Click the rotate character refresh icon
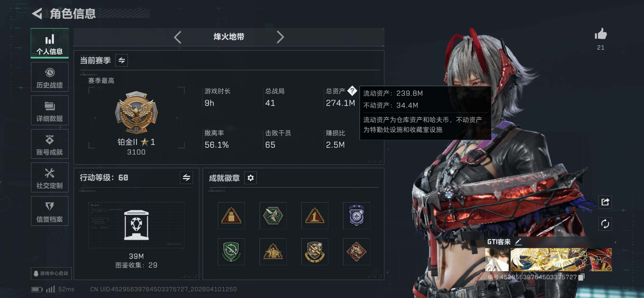This screenshot has height=298, width=644. (605, 224)
